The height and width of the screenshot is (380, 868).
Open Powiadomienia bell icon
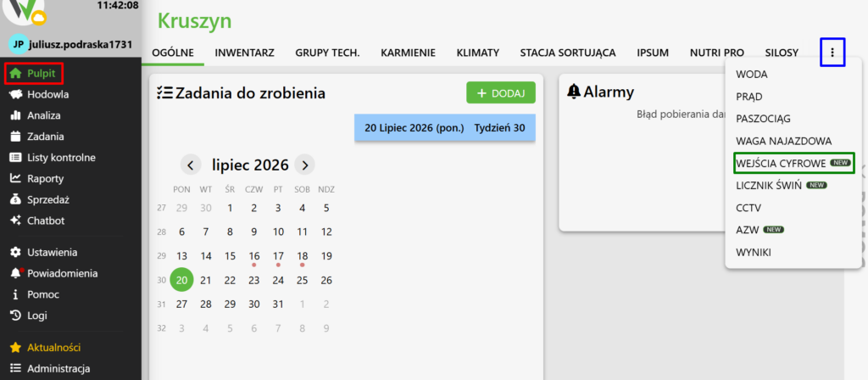16,273
